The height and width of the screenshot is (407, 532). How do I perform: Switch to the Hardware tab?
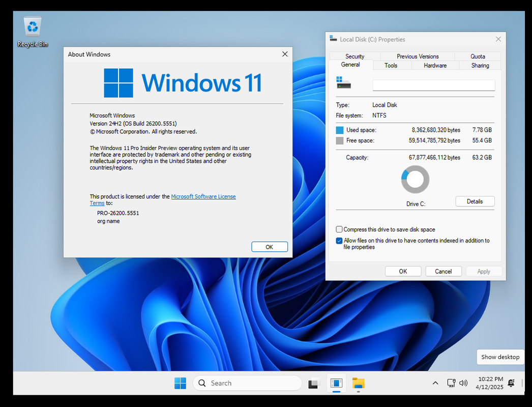[435, 66]
